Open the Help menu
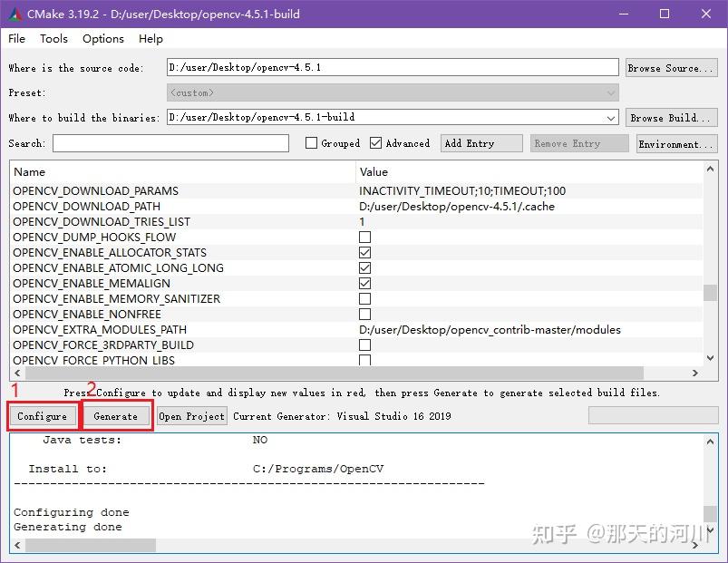 pyautogui.click(x=150, y=39)
